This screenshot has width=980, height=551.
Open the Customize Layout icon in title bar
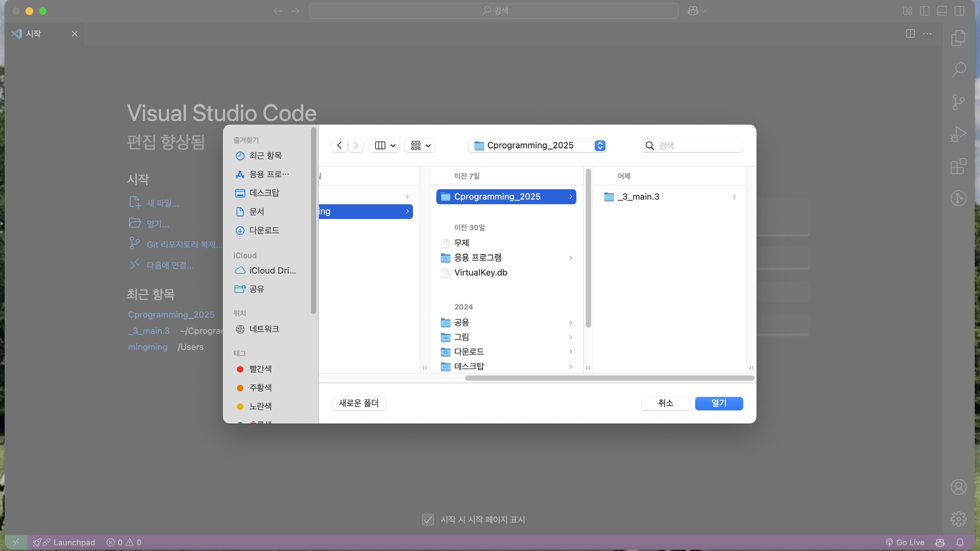(907, 11)
